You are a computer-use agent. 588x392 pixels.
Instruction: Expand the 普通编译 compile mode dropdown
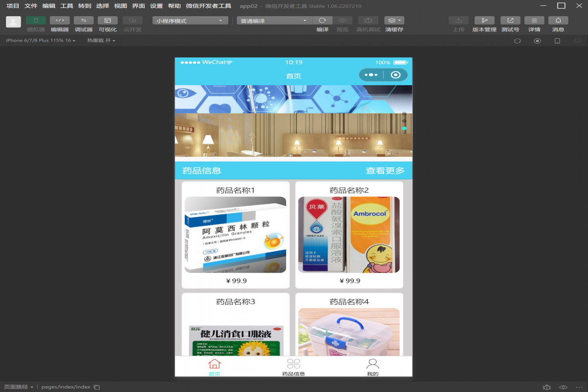click(x=274, y=21)
